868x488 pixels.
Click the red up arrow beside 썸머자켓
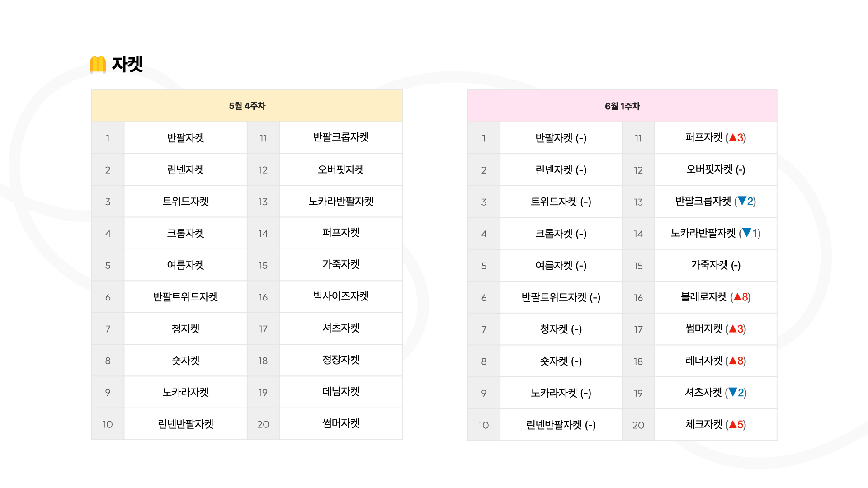tap(733, 328)
